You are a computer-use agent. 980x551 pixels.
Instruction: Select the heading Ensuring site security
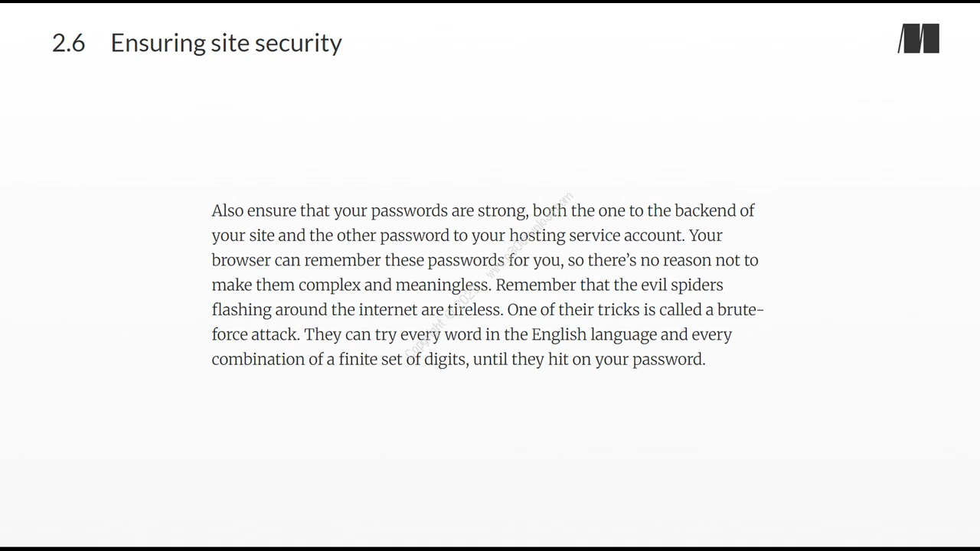click(226, 43)
